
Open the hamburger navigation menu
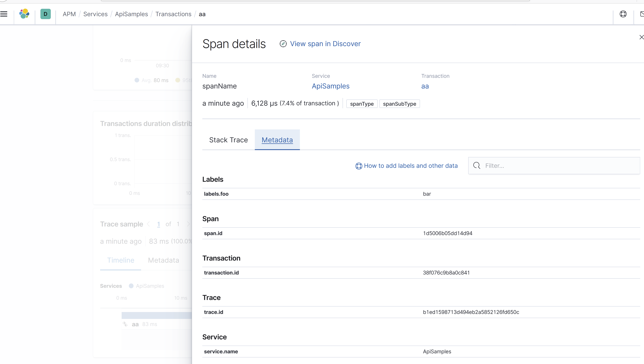click(x=4, y=14)
